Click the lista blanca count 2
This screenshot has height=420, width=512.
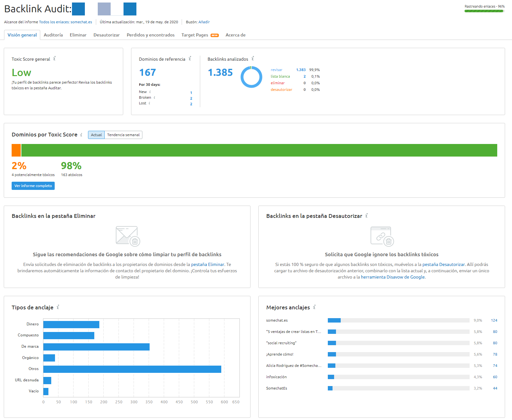coord(305,76)
